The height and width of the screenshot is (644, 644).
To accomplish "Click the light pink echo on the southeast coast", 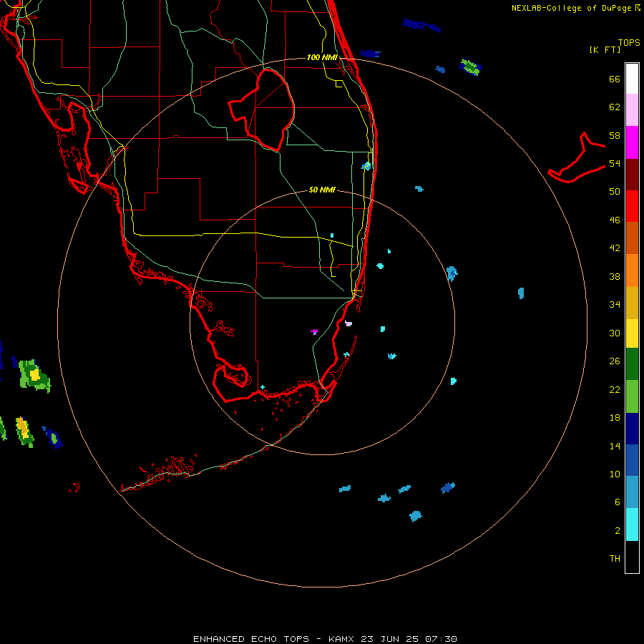I will pos(348,323).
